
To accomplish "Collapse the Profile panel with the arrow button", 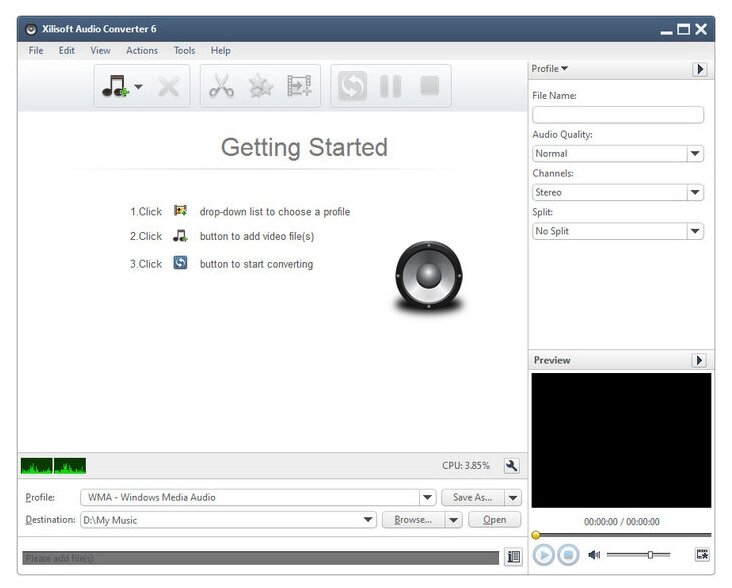I will (699, 69).
